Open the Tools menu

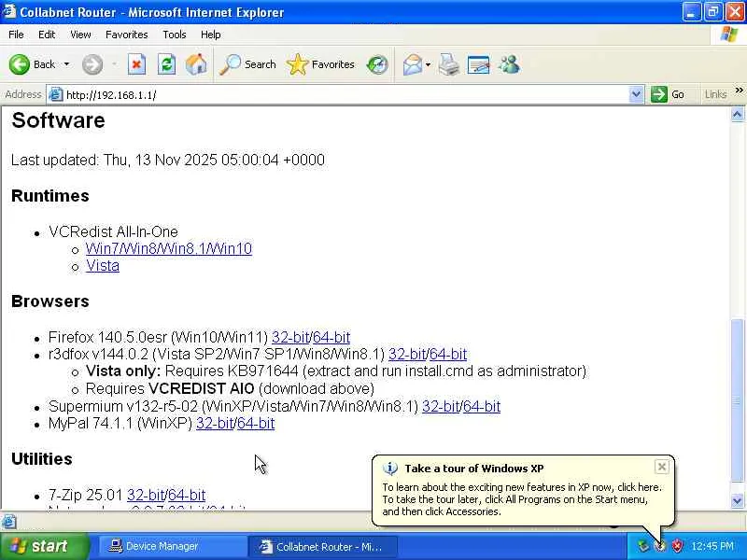point(175,35)
